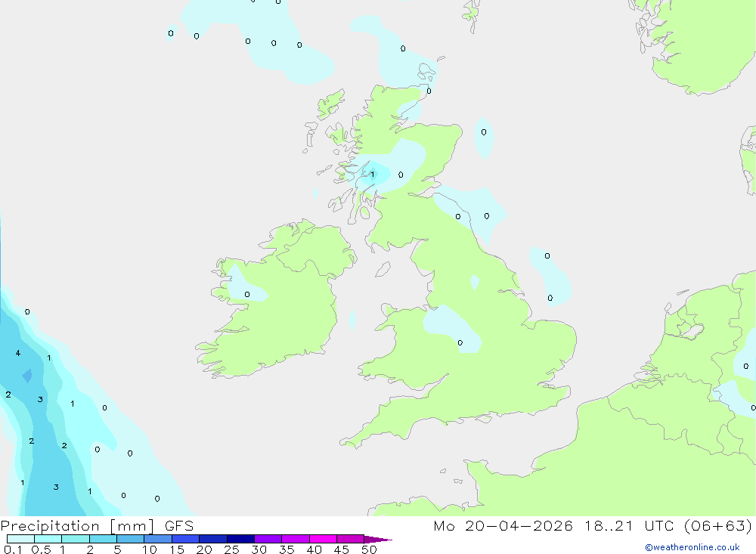Click the '50' legend scale label
This screenshot has height=554, width=756.
[x=369, y=549]
